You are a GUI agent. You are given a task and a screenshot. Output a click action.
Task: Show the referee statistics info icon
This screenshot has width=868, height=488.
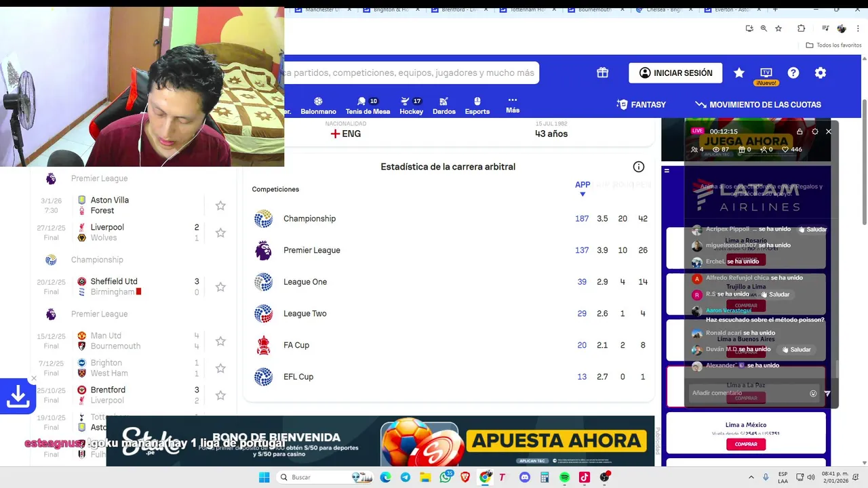click(638, 167)
